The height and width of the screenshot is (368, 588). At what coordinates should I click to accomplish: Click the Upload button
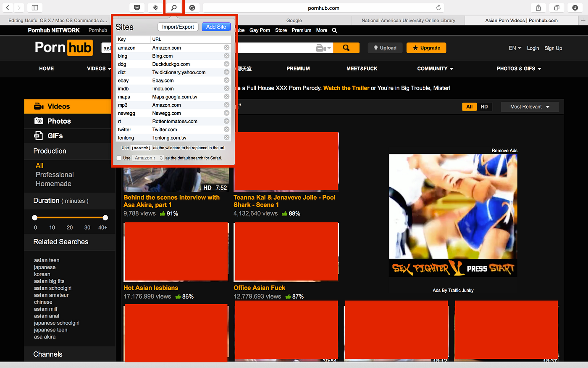tap(385, 48)
